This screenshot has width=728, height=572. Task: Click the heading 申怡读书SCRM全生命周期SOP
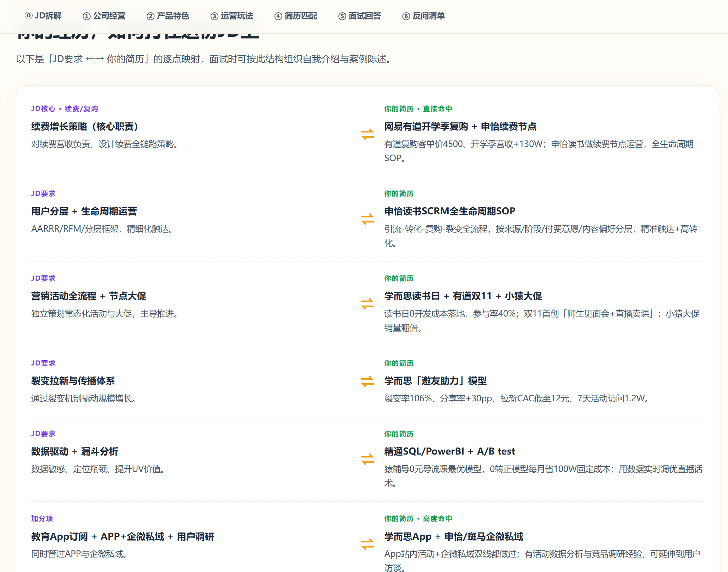[x=450, y=211]
